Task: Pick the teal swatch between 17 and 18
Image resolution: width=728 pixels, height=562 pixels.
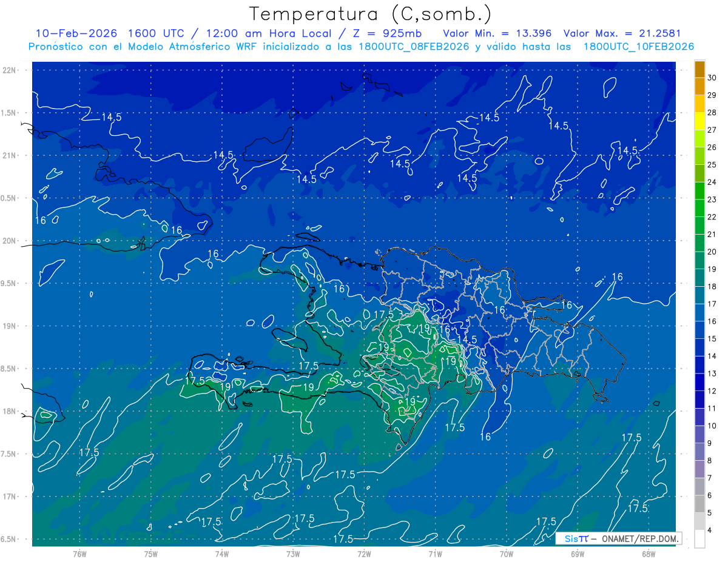Action: pos(699,295)
